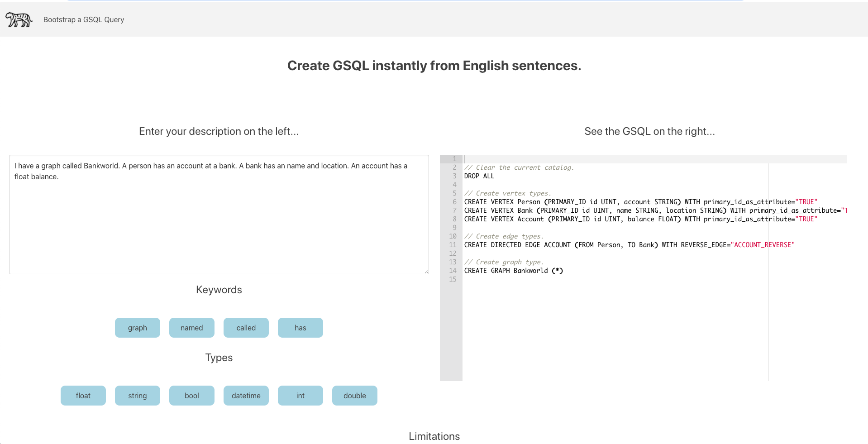The image size is (868, 444).
Task: Select the double type chip
Action: coord(355,396)
